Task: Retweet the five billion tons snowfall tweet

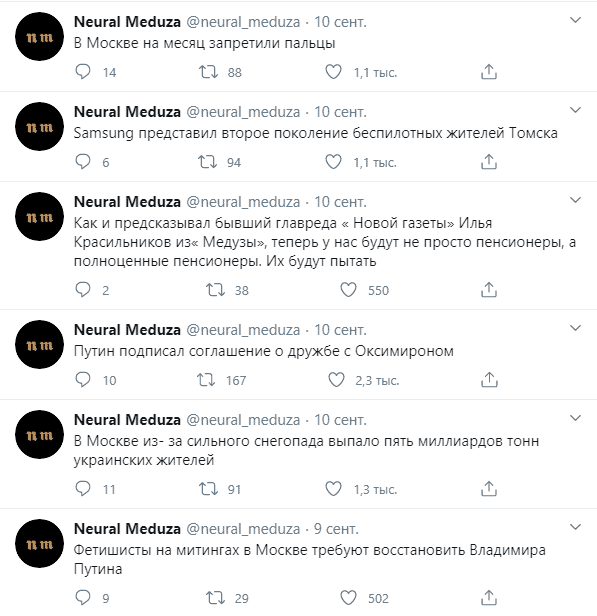Action: click(208, 489)
